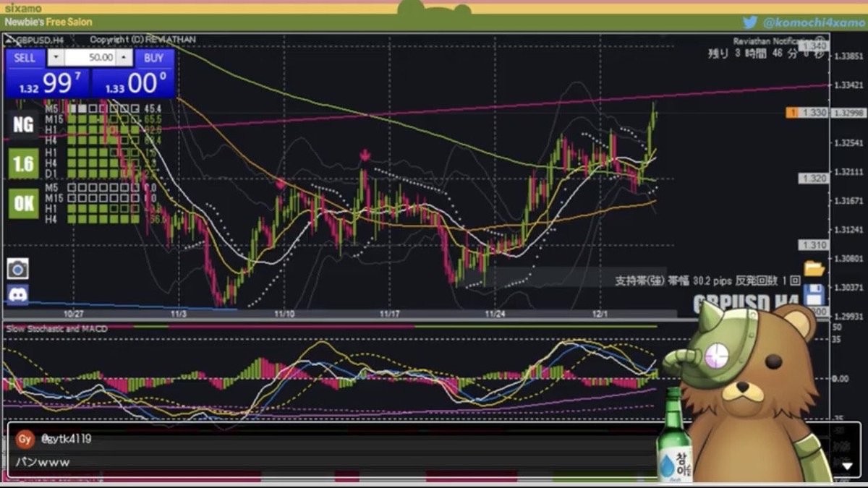Click the 1.310 price level label
The width and height of the screenshot is (868, 488).
[x=814, y=244]
